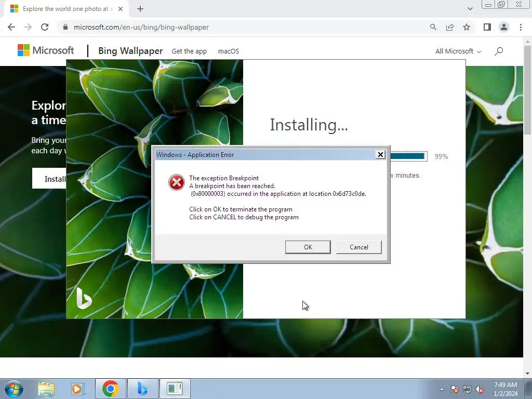
Task: Open the 'Get the app' menu item
Action: 189,51
